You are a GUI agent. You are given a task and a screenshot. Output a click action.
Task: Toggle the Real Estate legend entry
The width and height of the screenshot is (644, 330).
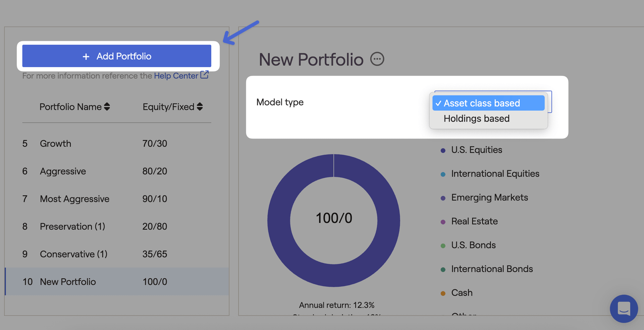(x=474, y=221)
